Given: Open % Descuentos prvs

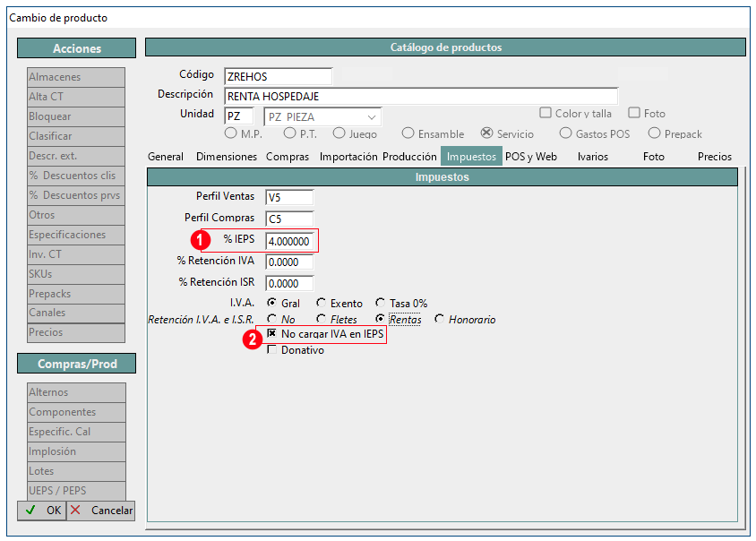Looking at the screenshot, I should 76,196.
